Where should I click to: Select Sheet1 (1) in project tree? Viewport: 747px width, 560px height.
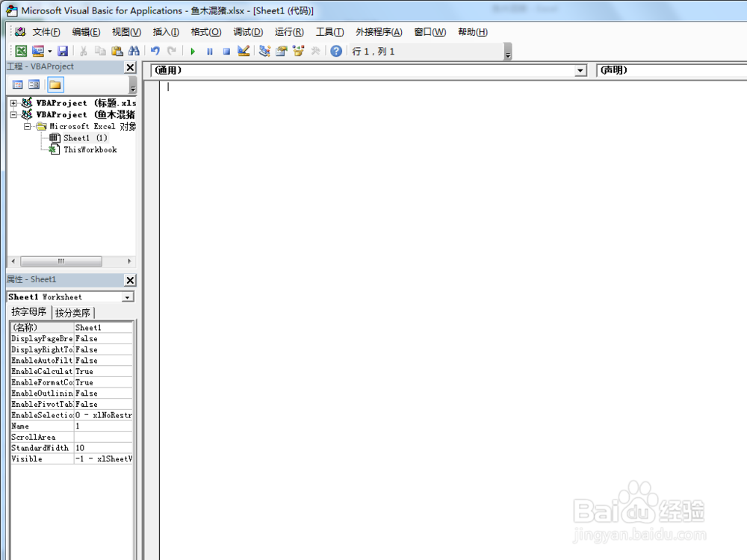(x=85, y=138)
